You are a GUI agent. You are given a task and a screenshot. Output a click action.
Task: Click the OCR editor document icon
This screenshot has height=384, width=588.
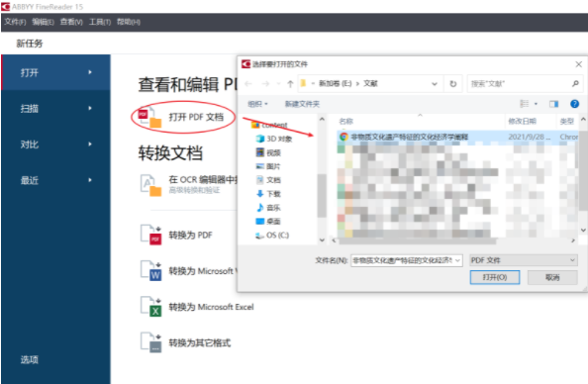point(150,185)
